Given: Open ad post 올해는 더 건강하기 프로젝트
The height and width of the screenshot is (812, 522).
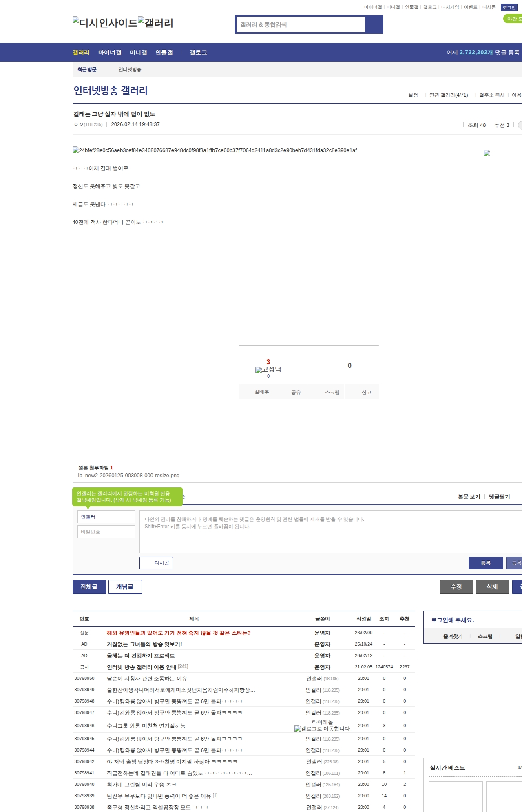Looking at the screenshot, I should coord(141,656).
